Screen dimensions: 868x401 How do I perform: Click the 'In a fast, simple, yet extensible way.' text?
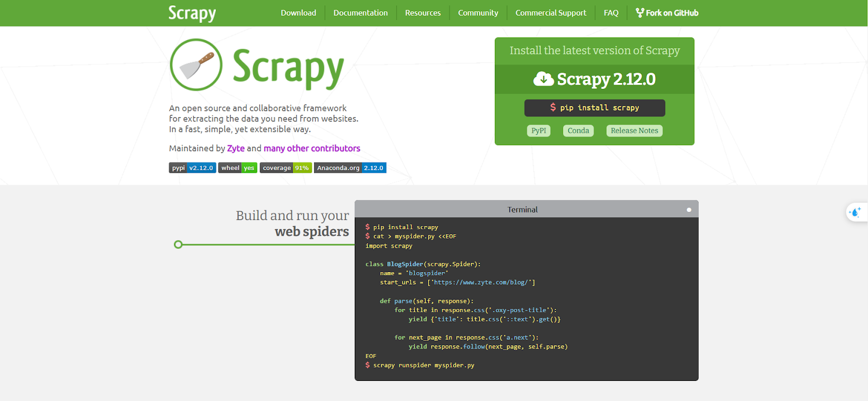[240, 130]
